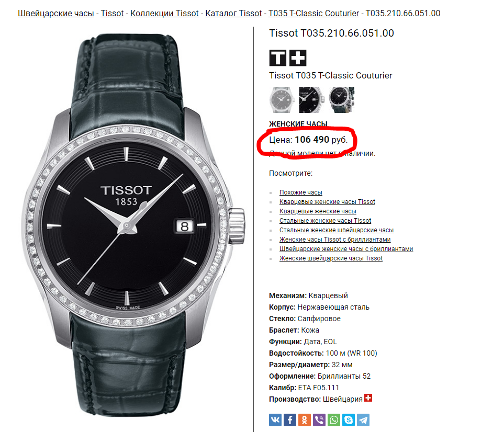Open the Похожие часы link
This screenshot has width=504, height=432.
[x=301, y=192]
